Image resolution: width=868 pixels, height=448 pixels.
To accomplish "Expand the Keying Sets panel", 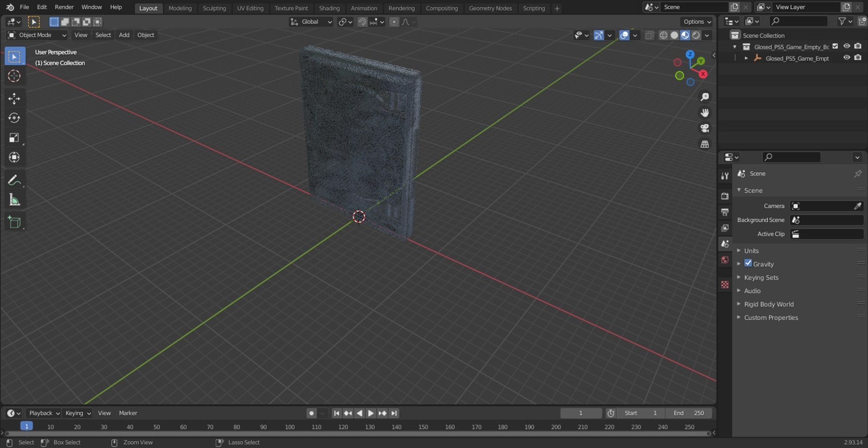I will pyautogui.click(x=761, y=278).
